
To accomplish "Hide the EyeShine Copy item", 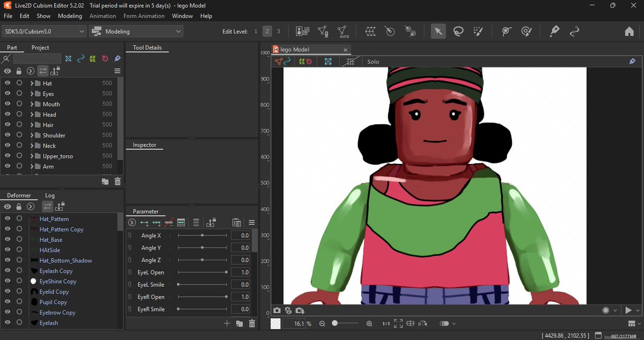I will click(8, 281).
